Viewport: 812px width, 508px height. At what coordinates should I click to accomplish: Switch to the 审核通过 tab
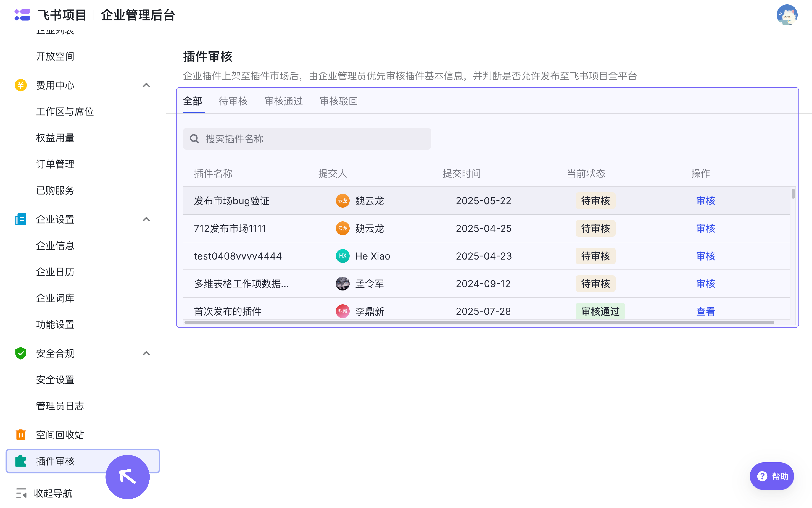point(284,101)
